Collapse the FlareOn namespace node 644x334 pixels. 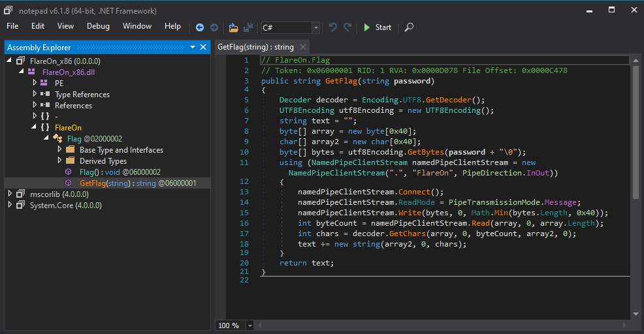click(x=34, y=127)
